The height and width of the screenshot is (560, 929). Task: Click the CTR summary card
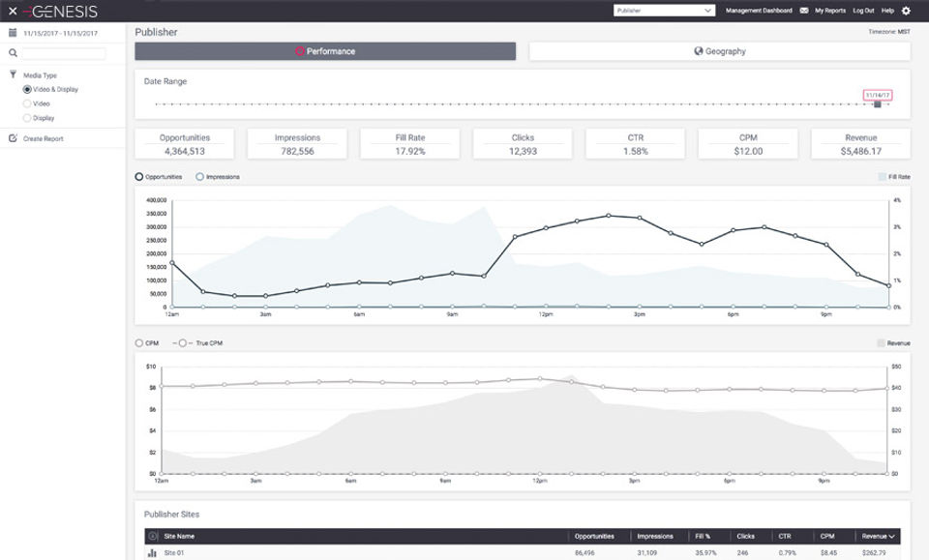point(635,144)
